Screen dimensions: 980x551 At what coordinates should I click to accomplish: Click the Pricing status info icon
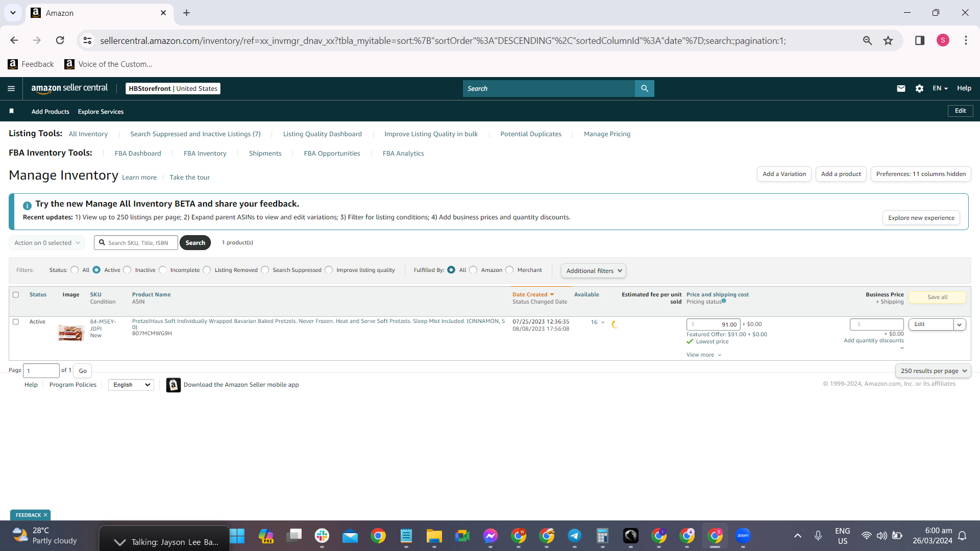pos(724,301)
